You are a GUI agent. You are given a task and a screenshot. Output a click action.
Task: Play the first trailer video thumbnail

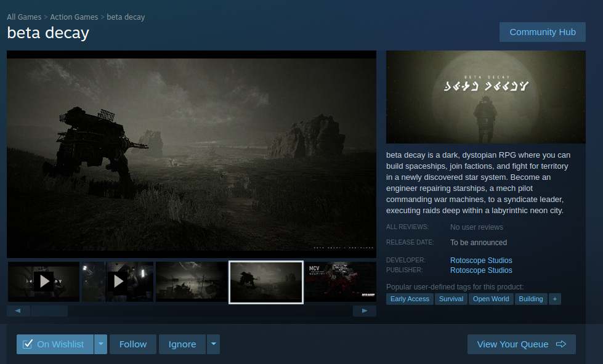click(44, 281)
